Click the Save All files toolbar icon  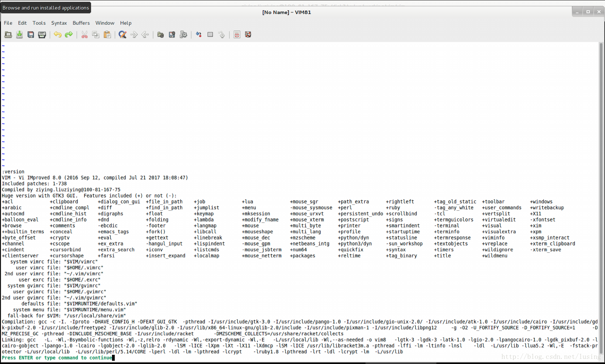click(31, 35)
